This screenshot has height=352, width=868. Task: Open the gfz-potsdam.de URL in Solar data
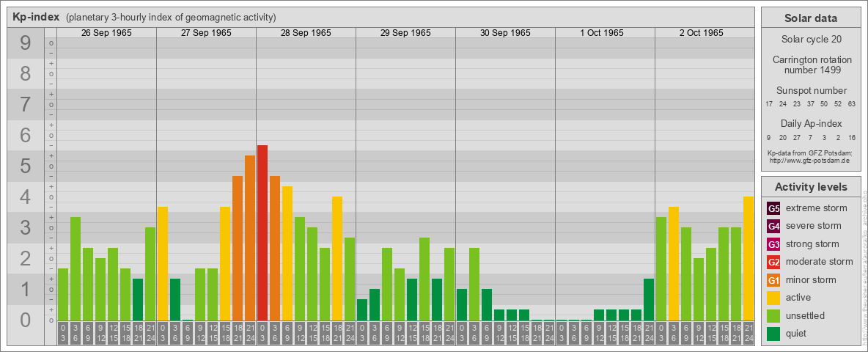[811, 160]
